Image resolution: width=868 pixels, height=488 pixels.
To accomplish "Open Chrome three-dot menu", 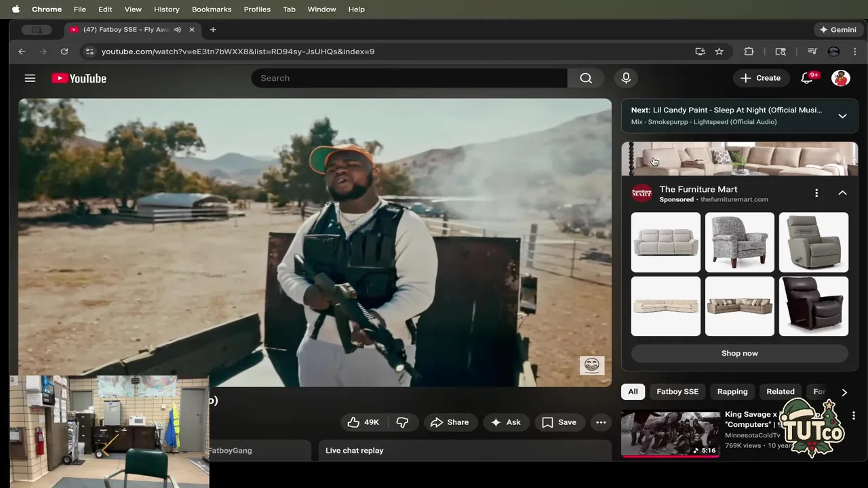I will tap(855, 52).
